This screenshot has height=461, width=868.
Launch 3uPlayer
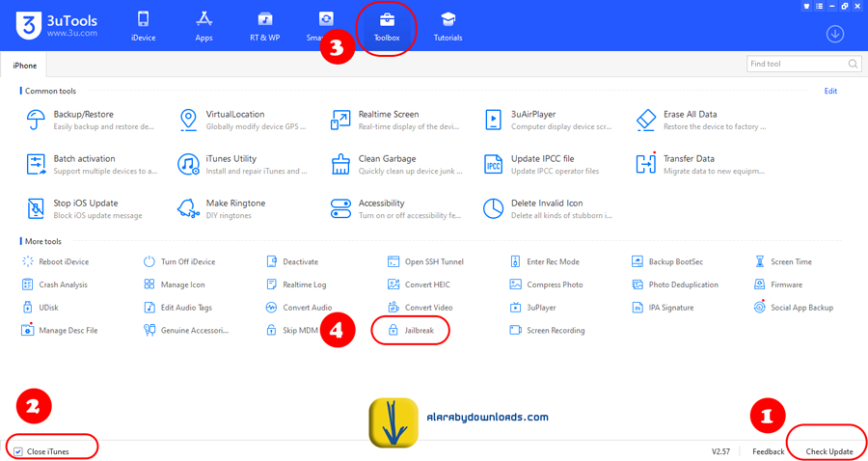533,307
